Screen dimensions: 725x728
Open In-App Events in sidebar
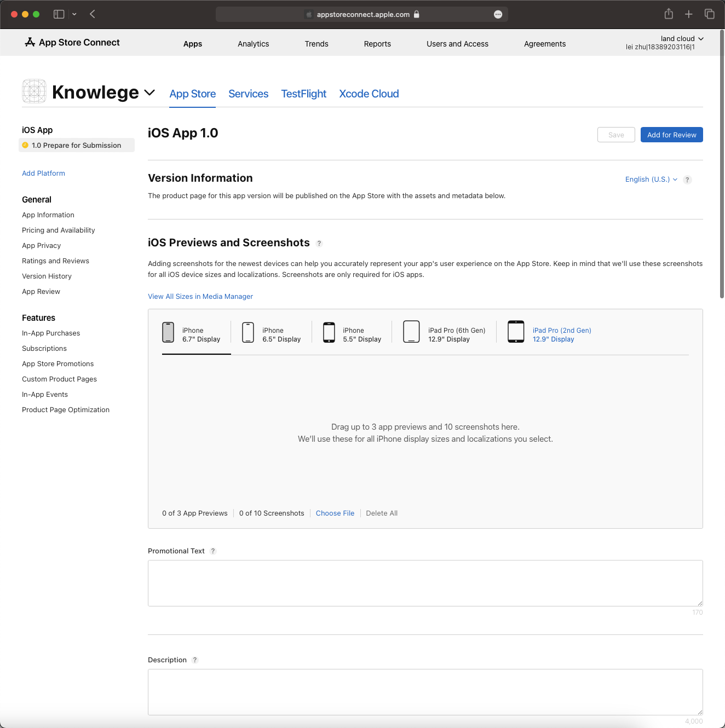[45, 395]
